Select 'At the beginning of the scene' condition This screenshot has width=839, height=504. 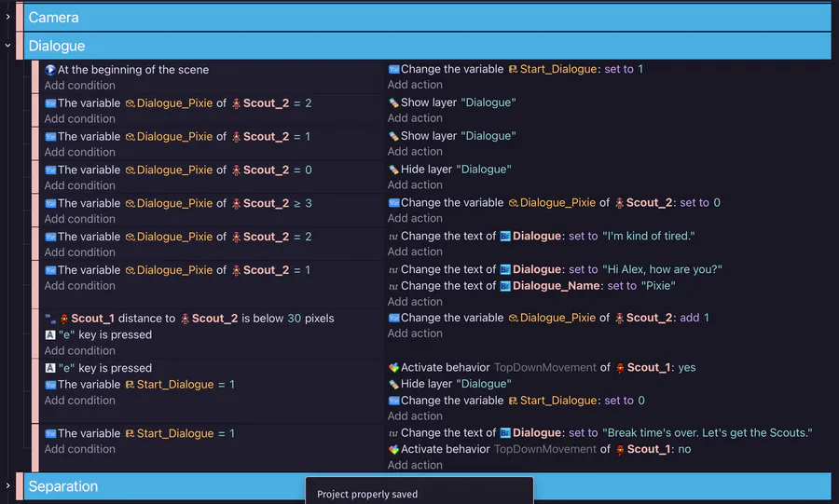point(127,70)
